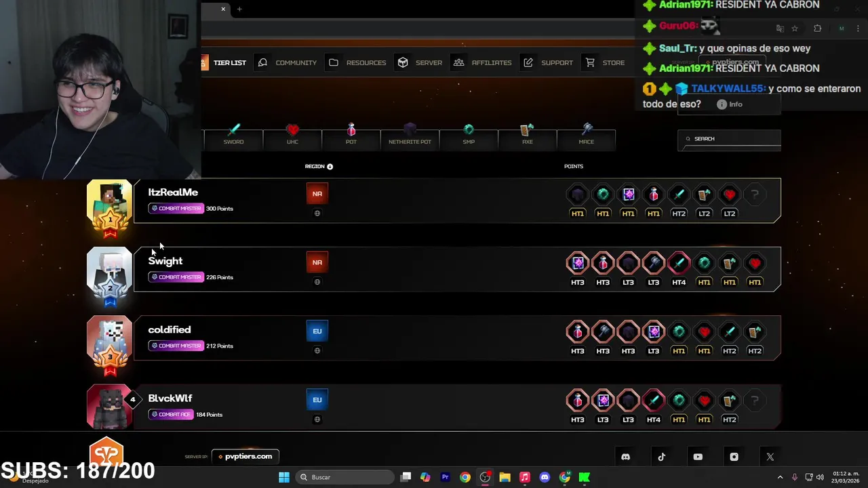Screen dimensions: 868x488
Task: Show hidden system tray icons
Action: click(780, 477)
